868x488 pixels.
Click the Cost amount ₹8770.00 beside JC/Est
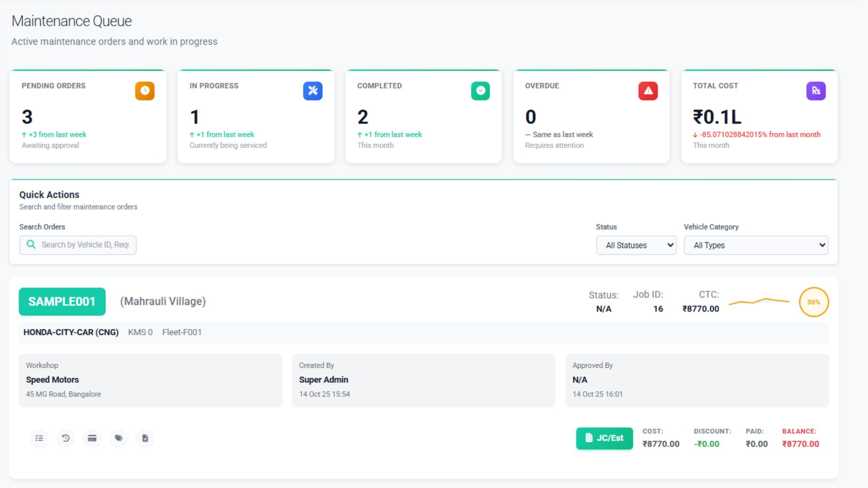(x=661, y=444)
